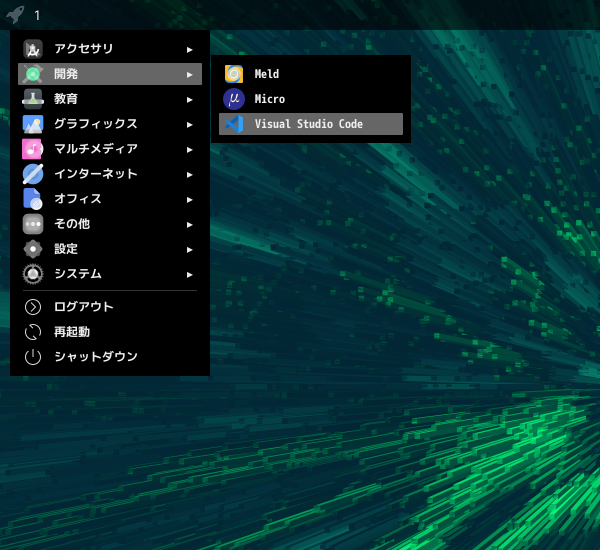Launch Meld from the submenu
This screenshot has width=600, height=550.
point(311,74)
